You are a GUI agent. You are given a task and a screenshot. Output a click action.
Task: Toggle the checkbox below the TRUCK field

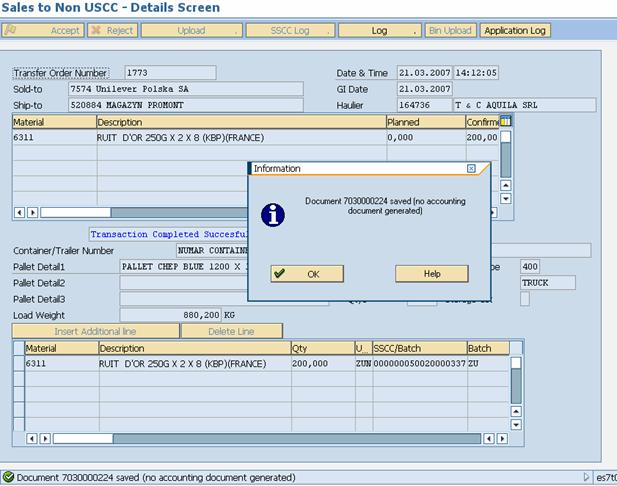pos(525,299)
